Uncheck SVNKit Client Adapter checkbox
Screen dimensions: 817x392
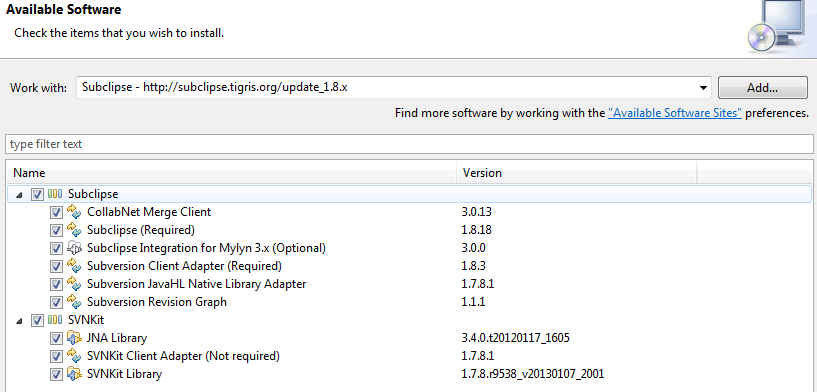56,357
